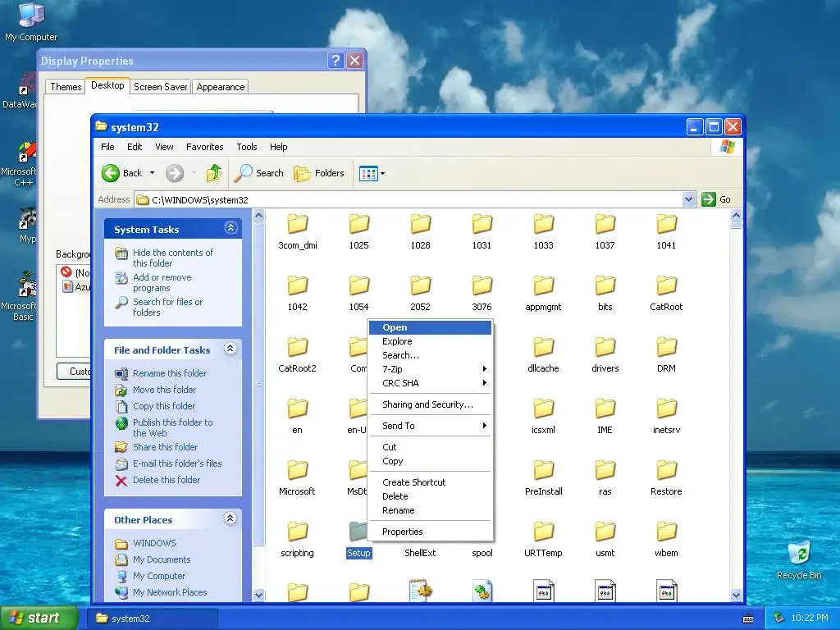The width and height of the screenshot is (840, 630).
Task: Toggle the Folders pane button
Action: click(319, 173)
